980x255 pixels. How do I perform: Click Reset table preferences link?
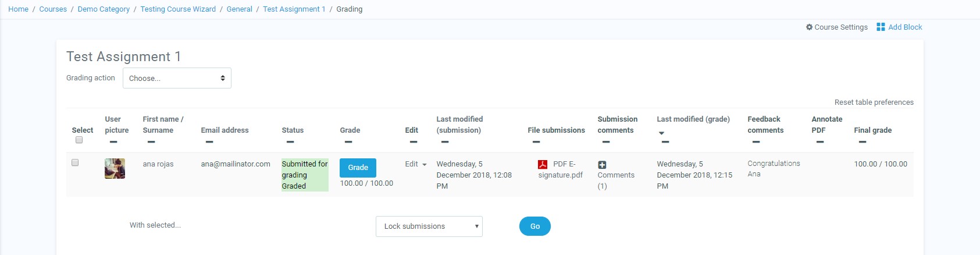tap(874, 102)
